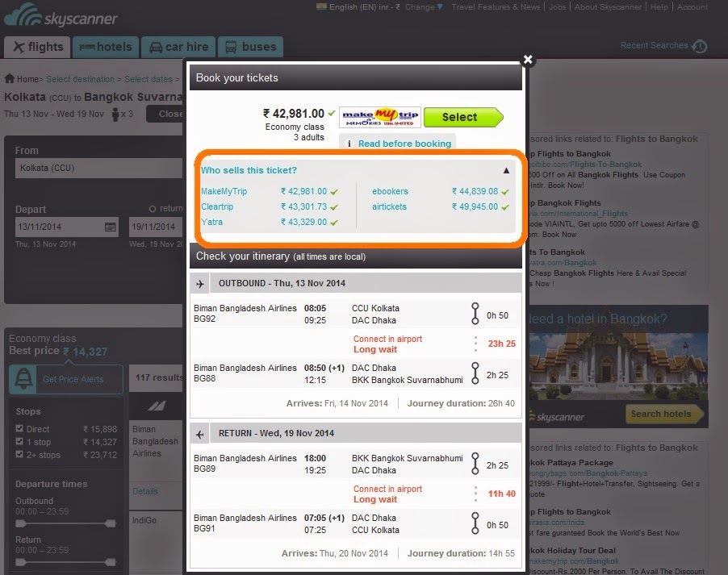The width and height of the screenshot is (728, 575).
Task: Click the From field Kolkata (CCU)
Action: point(99,168)
